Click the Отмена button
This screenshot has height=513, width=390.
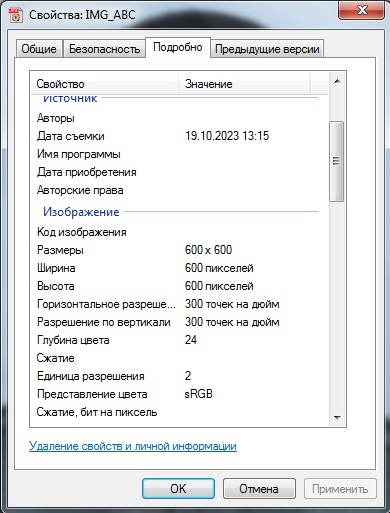click(259, 489)
